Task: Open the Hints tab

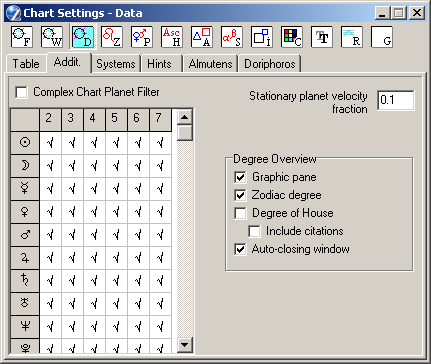Action: (161, 64)
